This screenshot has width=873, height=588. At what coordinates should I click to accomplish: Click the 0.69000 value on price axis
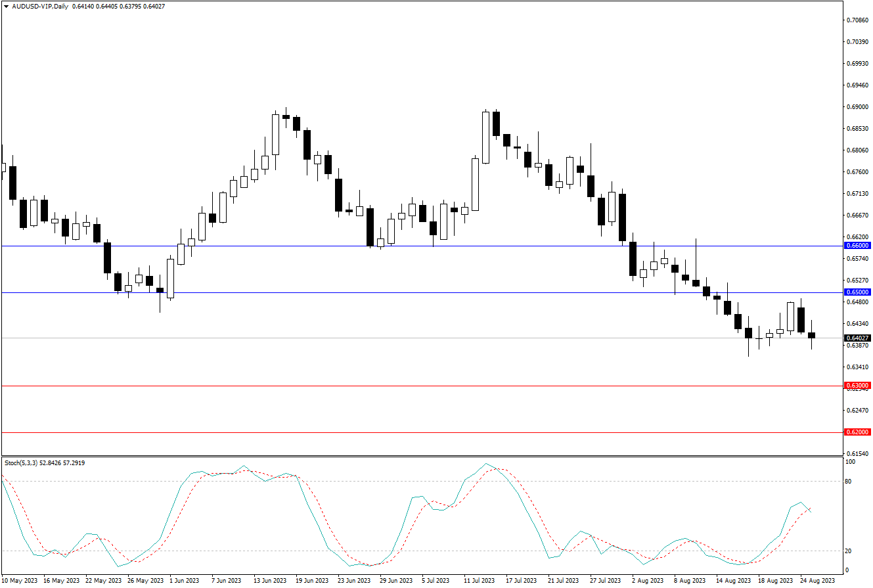tap(856, 106)
